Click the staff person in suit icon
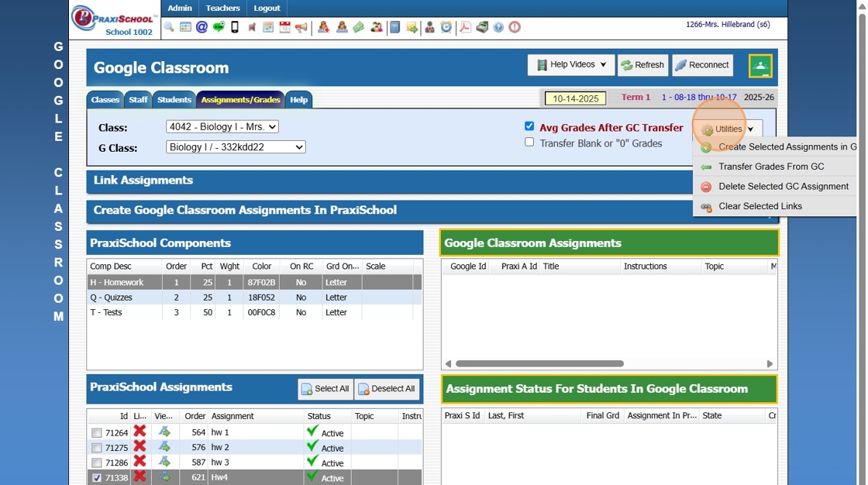 coord(429,27)
